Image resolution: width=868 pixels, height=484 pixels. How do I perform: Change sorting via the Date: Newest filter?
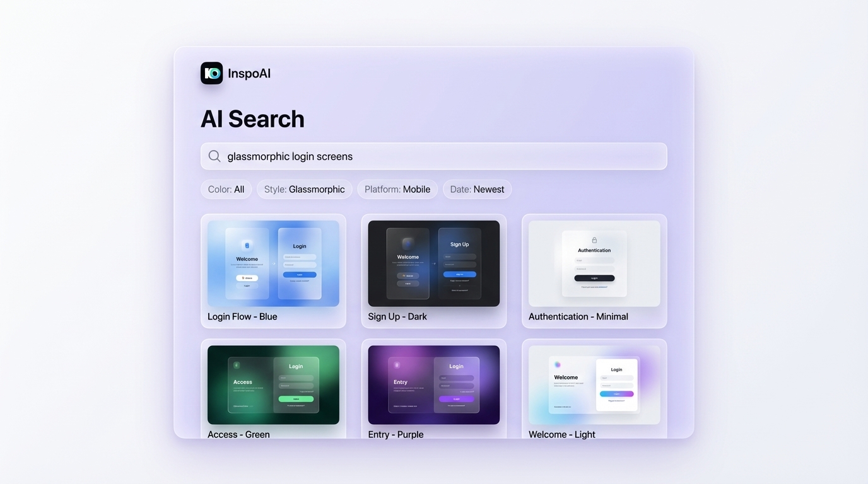point(477,189)
